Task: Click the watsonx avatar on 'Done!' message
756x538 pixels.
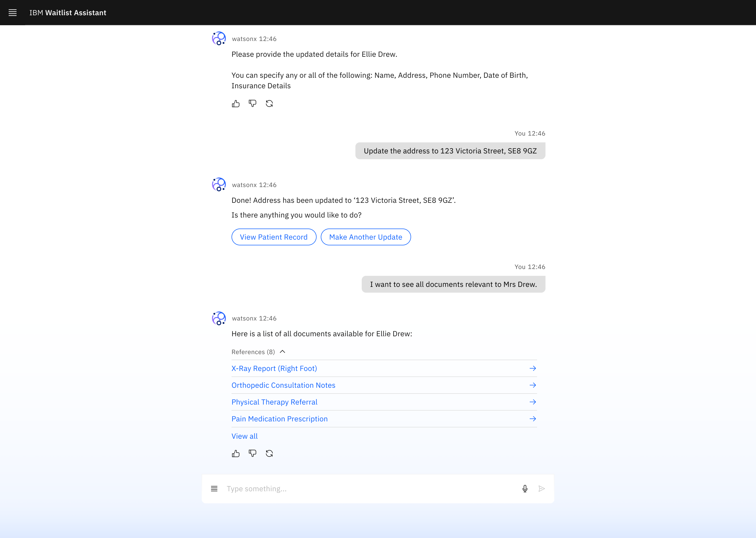Action: 219,184
